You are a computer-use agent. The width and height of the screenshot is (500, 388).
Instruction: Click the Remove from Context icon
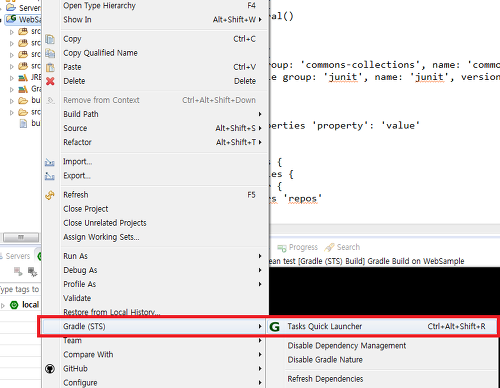coord(50,100)
